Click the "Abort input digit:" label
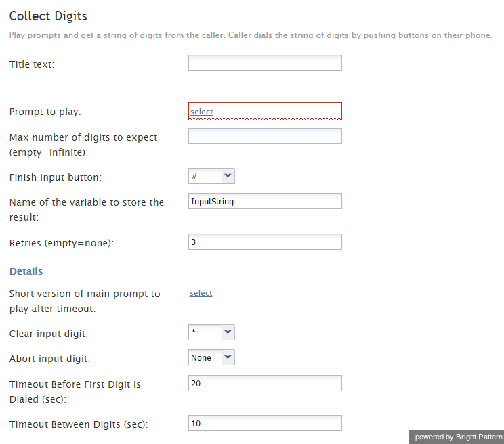Image resolution: width=504 pixels, height=444 pixels. pyautogui.click(x=49, y=359)
